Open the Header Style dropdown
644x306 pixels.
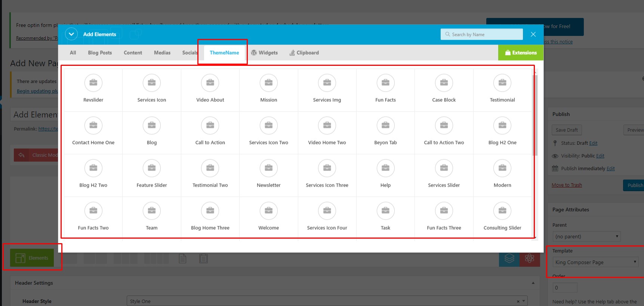(x=327, y=301)
